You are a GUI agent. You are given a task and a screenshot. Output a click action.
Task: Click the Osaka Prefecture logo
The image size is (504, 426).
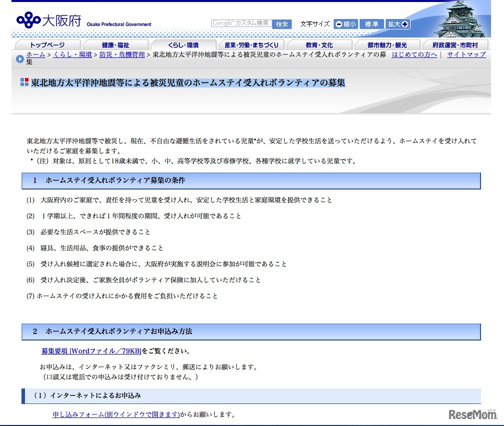pyautogui.click(x=48, y=21)
